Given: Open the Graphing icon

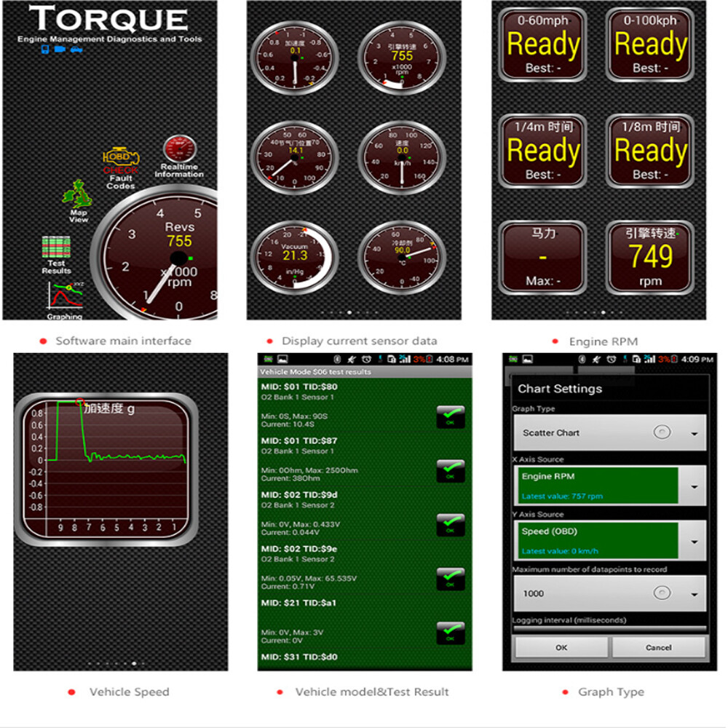Looking at the screenshot, I should 65,299.
